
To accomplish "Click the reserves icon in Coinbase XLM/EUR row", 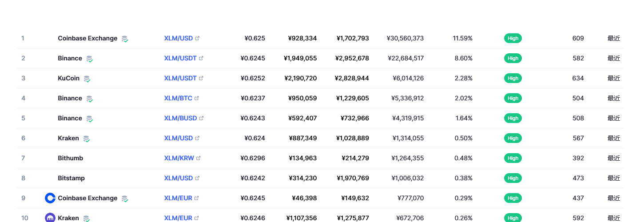I will pyautogui.click(x=125, y=198).
